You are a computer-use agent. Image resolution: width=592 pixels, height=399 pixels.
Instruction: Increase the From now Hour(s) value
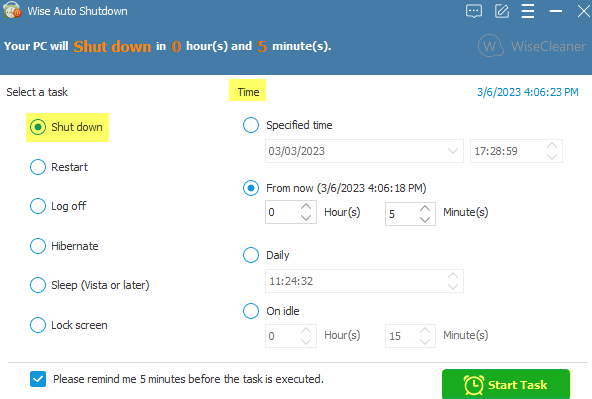(x=306, y=207)
